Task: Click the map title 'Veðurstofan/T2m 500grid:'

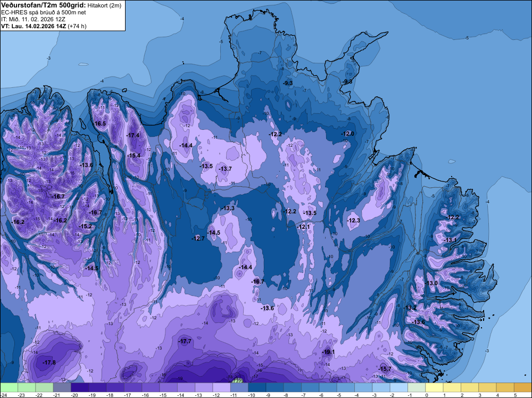Action: point(44,5)
